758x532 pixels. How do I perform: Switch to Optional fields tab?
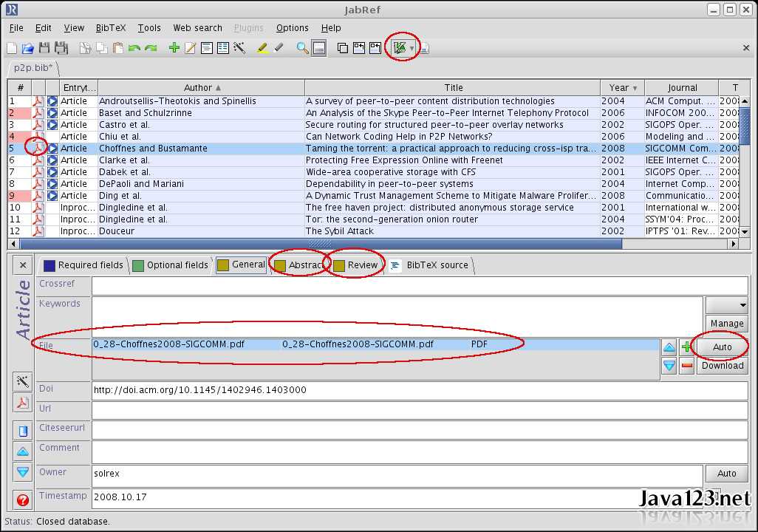[x=171, y=265]
